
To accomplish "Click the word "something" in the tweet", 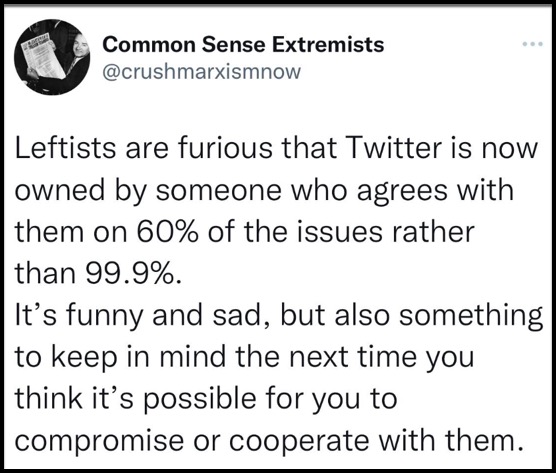I will pyautogui.click(x=471, y=317).
